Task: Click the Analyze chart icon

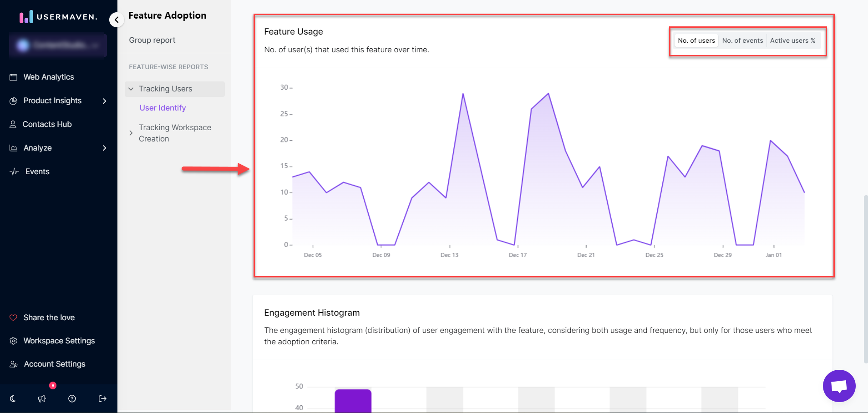Action: click(x=14, y=148)
